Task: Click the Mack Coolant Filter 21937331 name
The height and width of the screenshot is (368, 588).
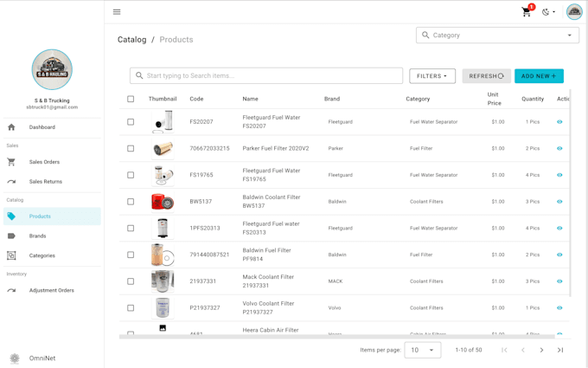Action: pos(268,281)
